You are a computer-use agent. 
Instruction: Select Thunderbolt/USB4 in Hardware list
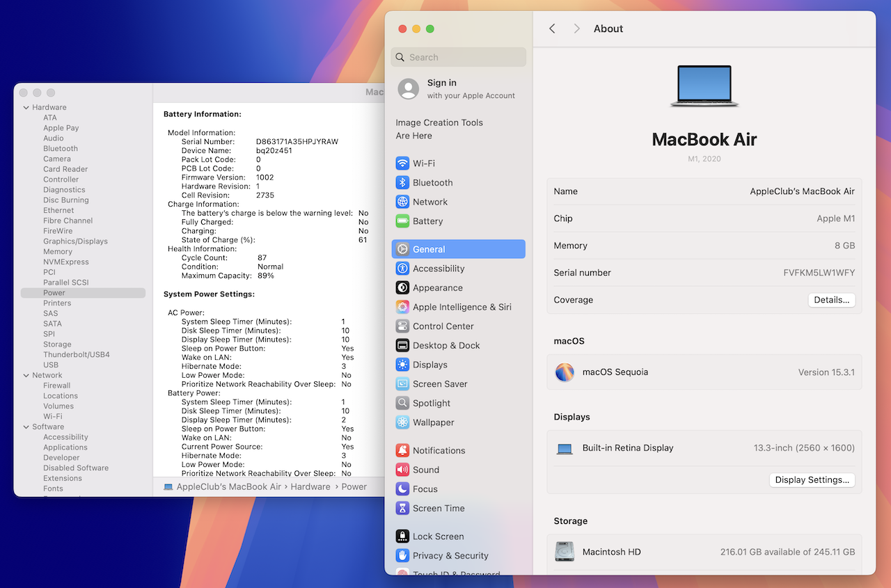[77, 355]
